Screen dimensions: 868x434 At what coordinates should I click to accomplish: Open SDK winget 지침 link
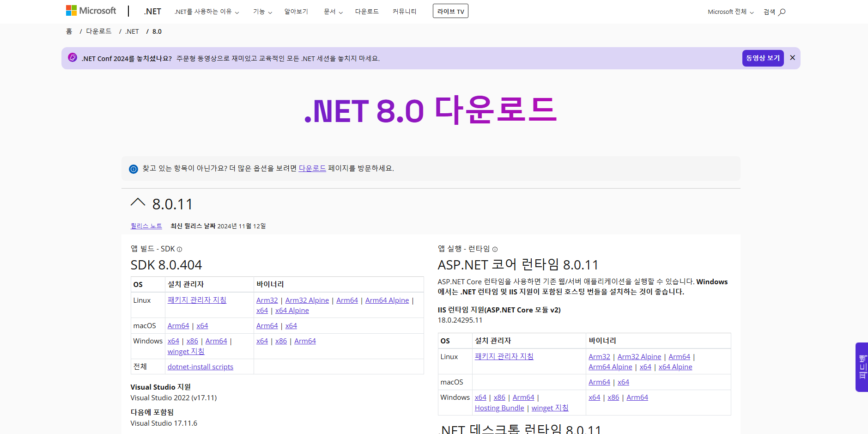click(186, 352)
